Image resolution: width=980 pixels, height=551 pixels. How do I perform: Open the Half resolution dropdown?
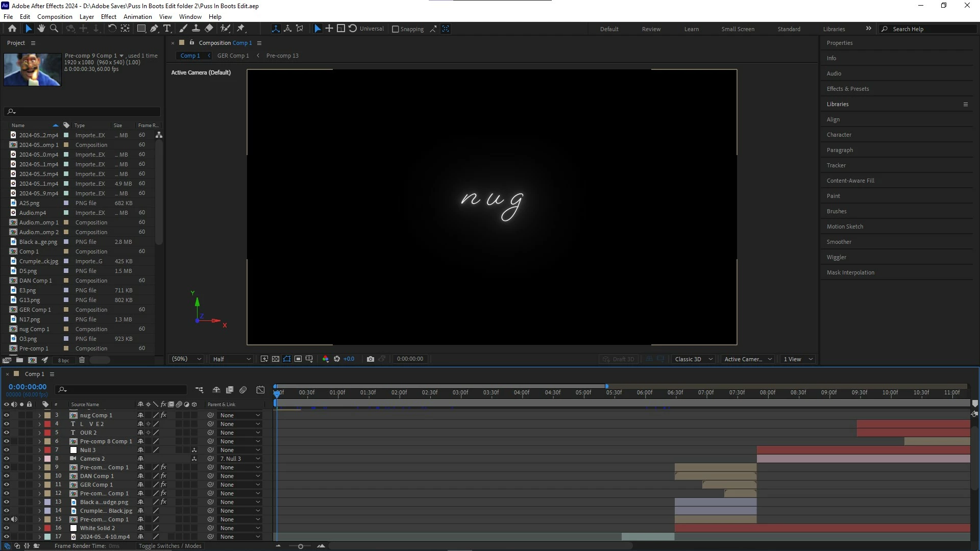[x=231, y=359]
